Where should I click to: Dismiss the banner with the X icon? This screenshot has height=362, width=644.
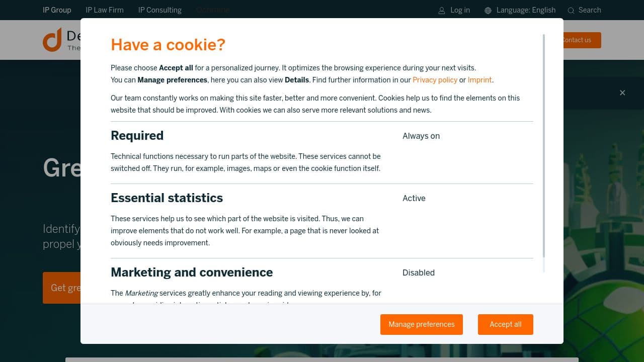click(622, 93)
